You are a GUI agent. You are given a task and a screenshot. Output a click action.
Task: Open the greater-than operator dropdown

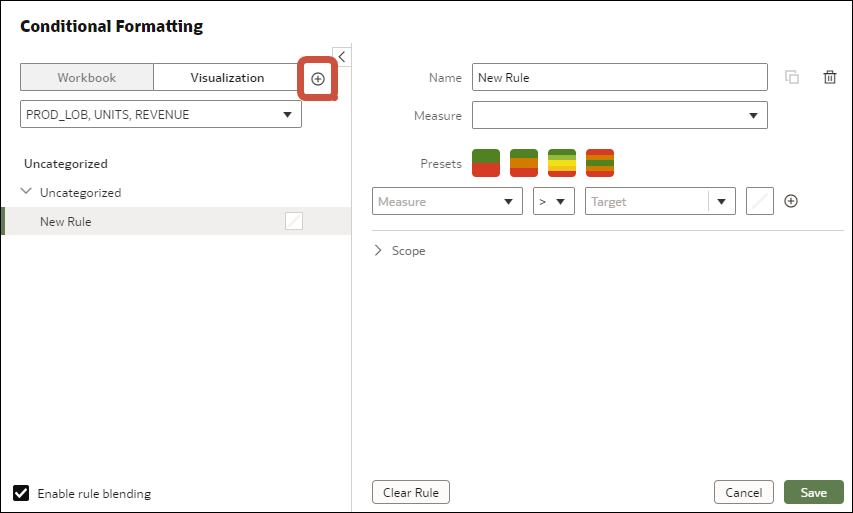(553, 202)
